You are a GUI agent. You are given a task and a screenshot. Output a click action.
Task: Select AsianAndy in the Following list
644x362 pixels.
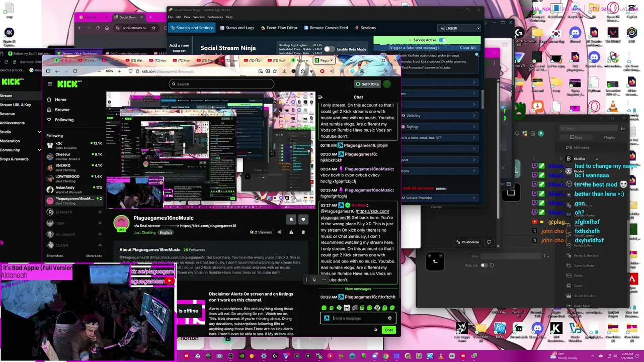pyautogui.click(x=74, y=189)
